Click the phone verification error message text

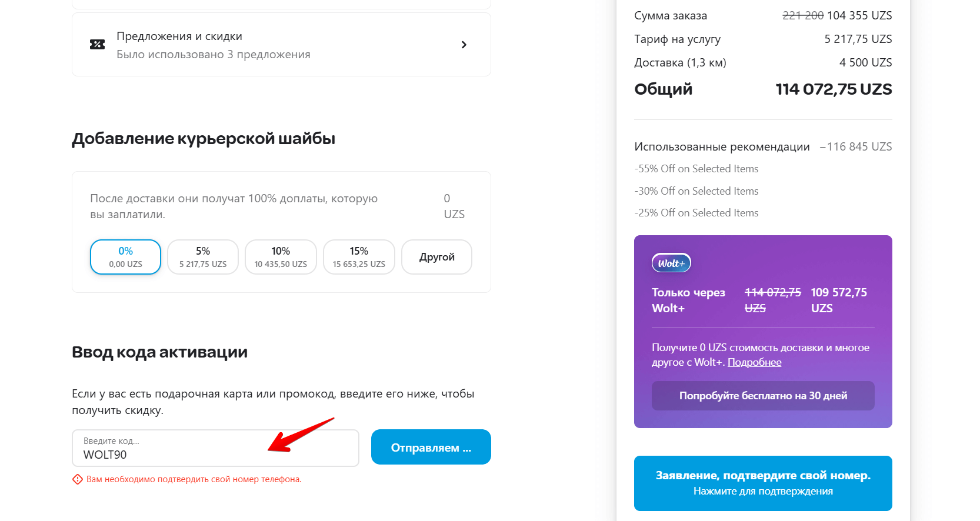point(194,479)
